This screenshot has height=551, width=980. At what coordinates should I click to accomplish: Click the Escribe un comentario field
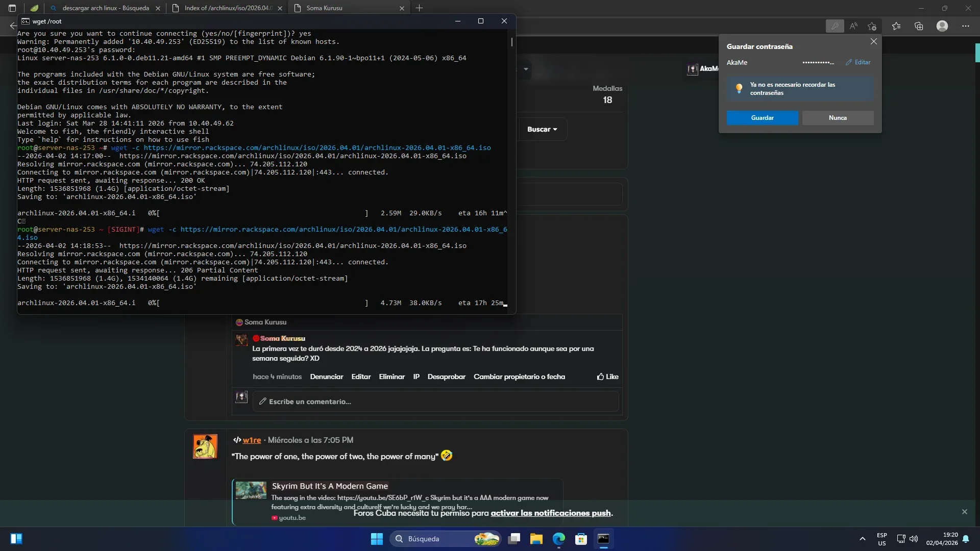[x=435, y=402]
